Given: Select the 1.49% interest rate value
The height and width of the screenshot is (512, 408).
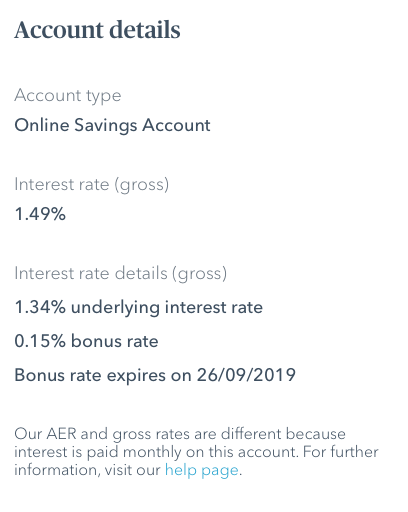Looking at the screenshot, I should 40,214.
